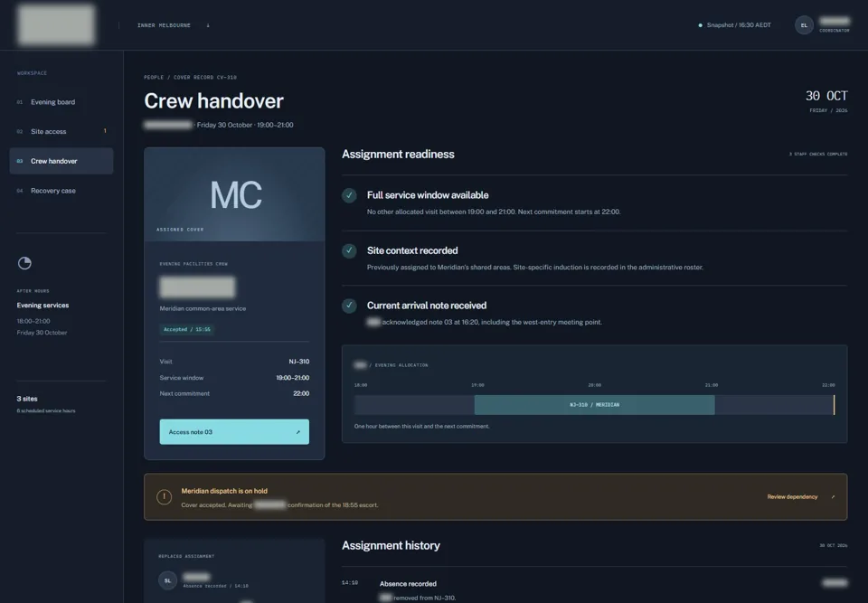Click the breadcrumb 'People / Cover record CV-310'
Viewport: 868px width, 603px height.
click(x=190, y=78)
